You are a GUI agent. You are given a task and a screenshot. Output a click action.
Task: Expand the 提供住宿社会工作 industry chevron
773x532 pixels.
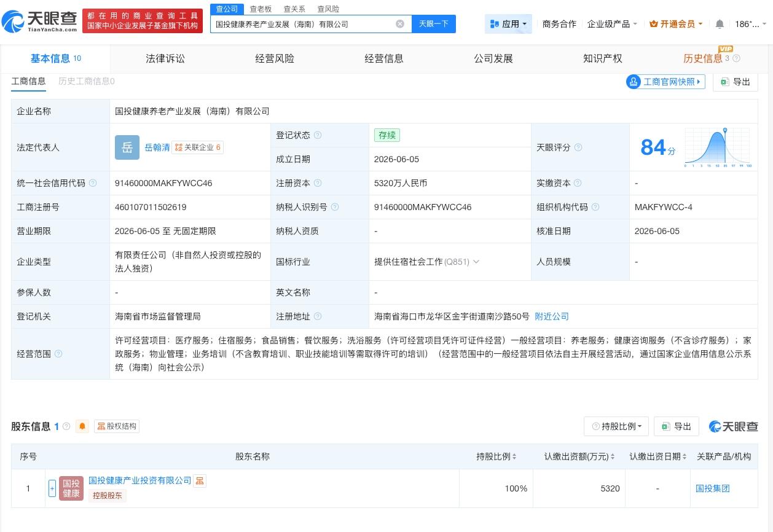pyautogui.click(x=476, y=262)
